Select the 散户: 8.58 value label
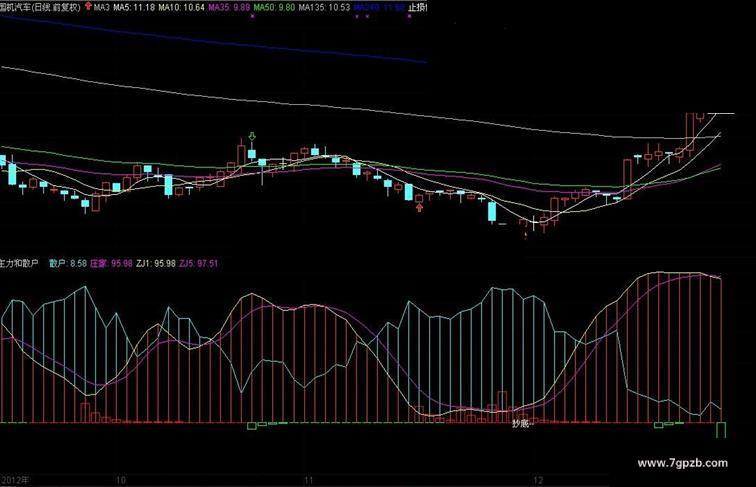Viewport: 756px width, 487px height. pyautogui.click(x=68, y=263)
